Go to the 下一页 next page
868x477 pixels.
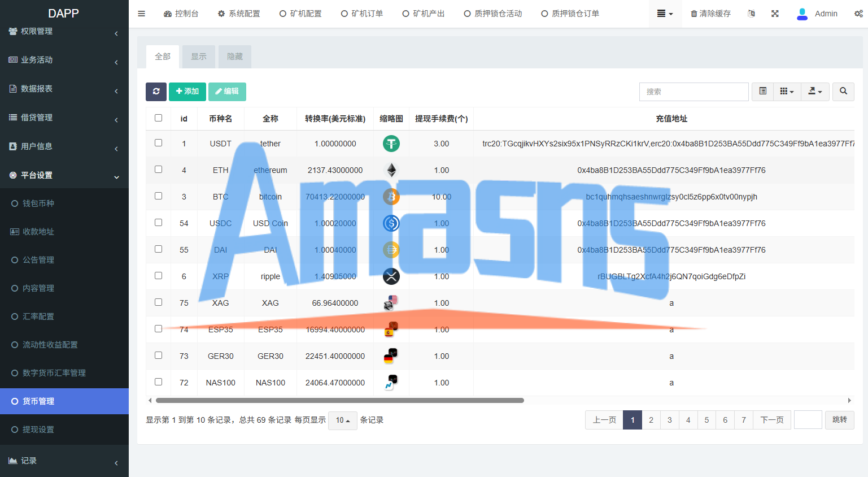click(x=772, y=420)
